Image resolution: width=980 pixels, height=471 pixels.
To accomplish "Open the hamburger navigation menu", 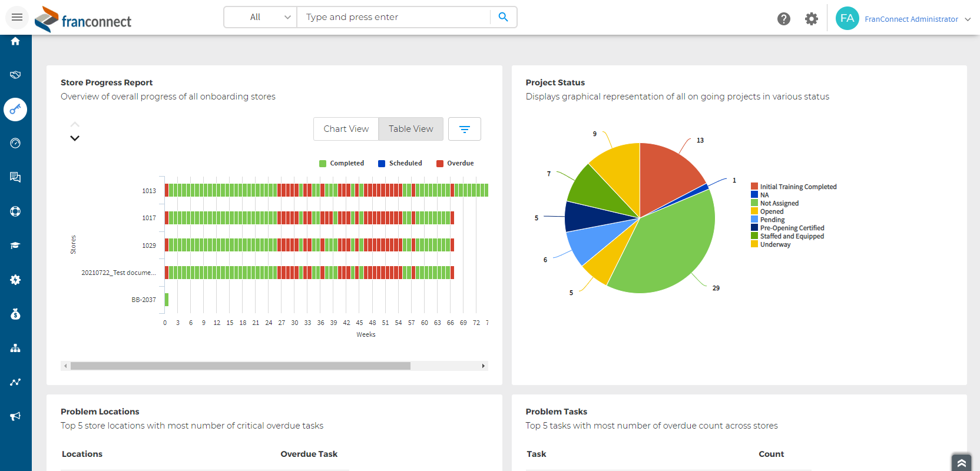I will click(17, 18).
